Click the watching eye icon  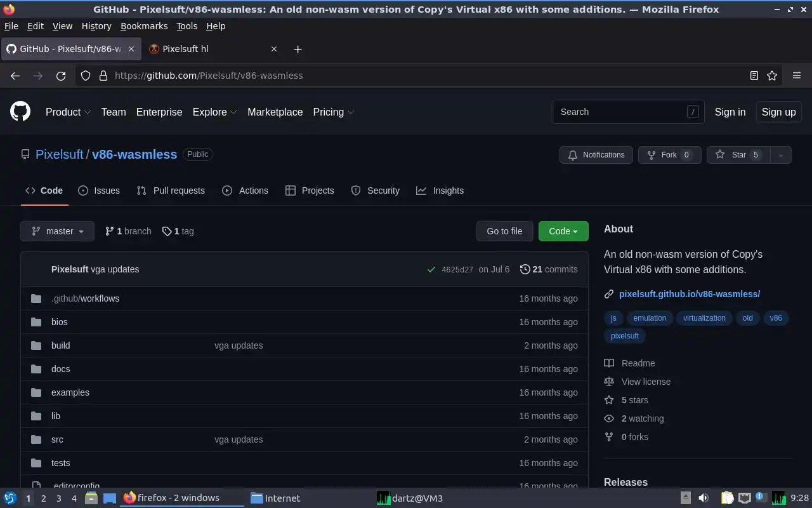[609, 418]
